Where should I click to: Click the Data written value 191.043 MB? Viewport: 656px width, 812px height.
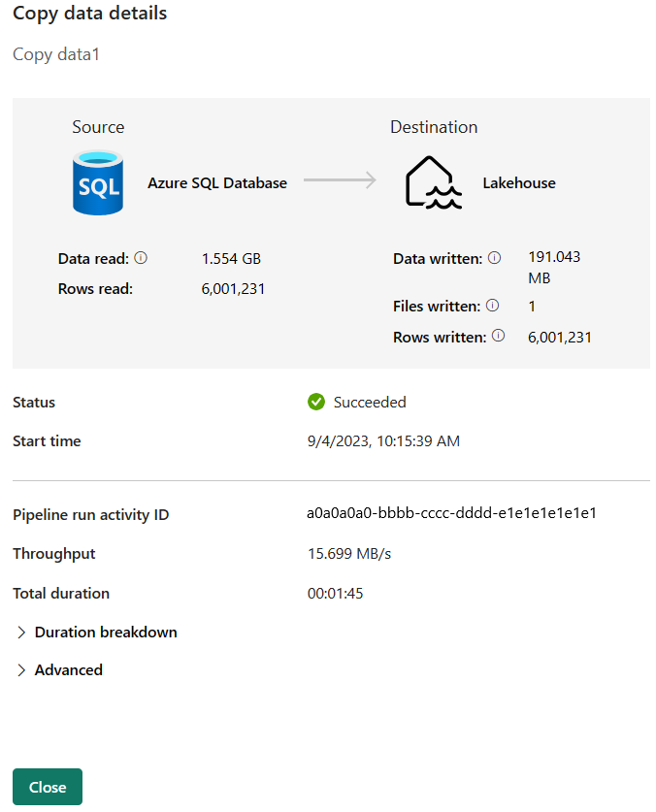click(554, 267)
